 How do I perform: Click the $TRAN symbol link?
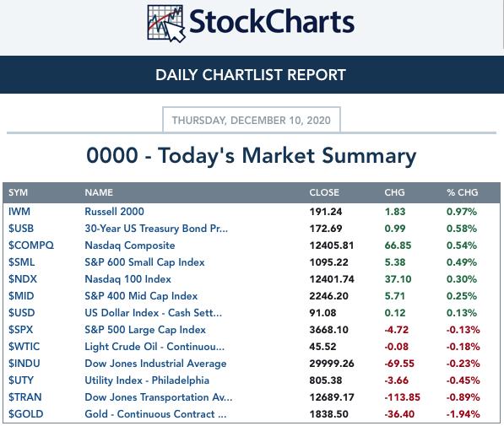pos(24,397)
